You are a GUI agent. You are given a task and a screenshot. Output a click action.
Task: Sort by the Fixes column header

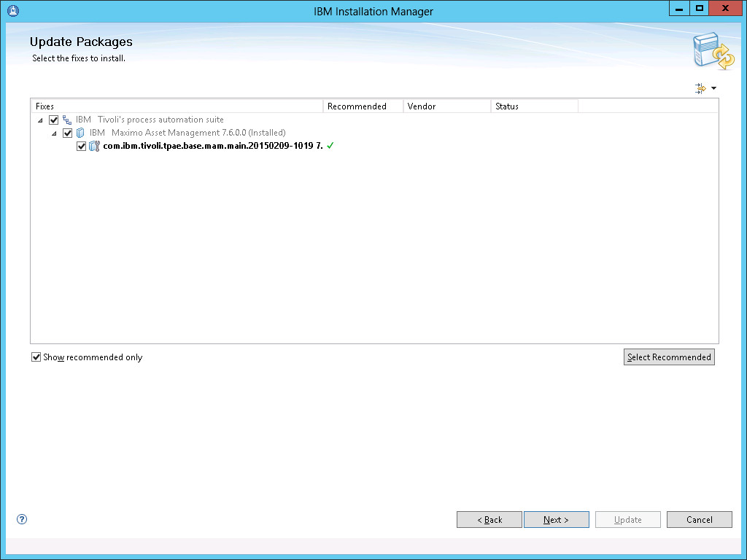[177, 106]
